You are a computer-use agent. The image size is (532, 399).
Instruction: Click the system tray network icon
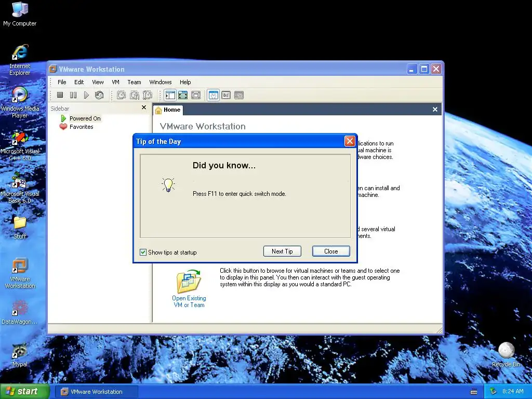click(x=494, y=392)
